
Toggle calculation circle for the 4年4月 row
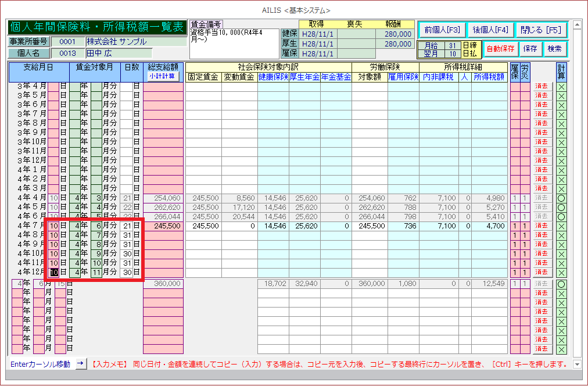pos(561,198)
